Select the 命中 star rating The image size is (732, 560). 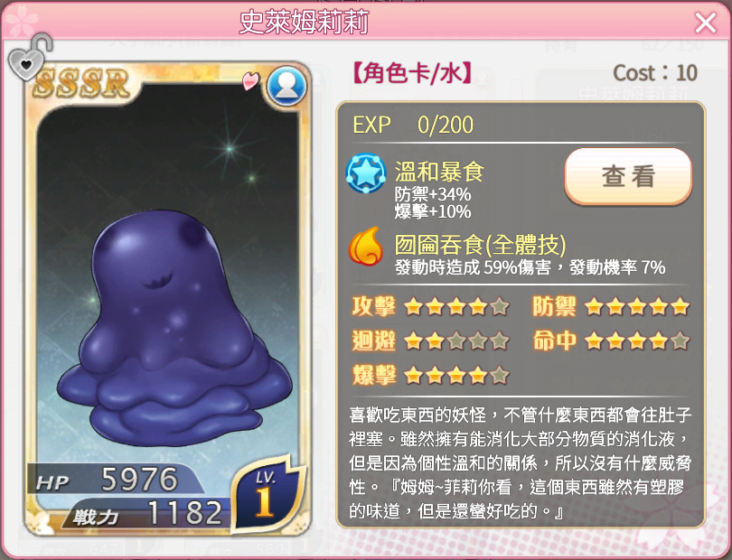[611, 341]
